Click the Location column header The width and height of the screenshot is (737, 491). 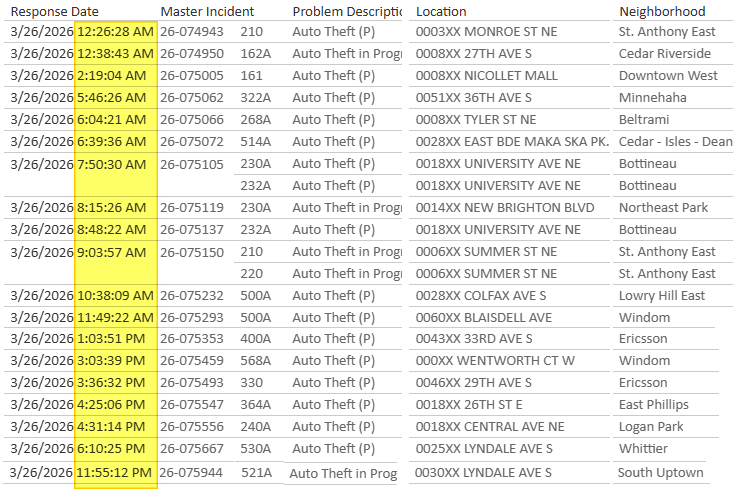[x=441, y=11]
